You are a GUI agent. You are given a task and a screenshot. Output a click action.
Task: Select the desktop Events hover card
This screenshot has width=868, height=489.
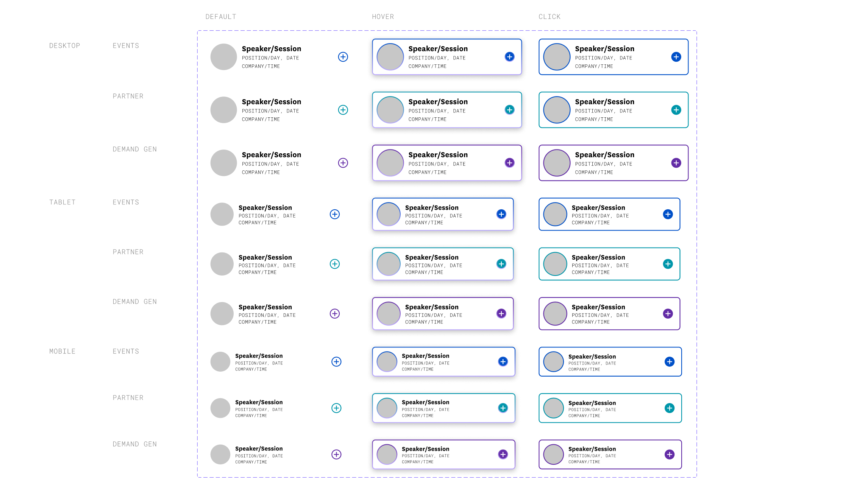[447, 57]
